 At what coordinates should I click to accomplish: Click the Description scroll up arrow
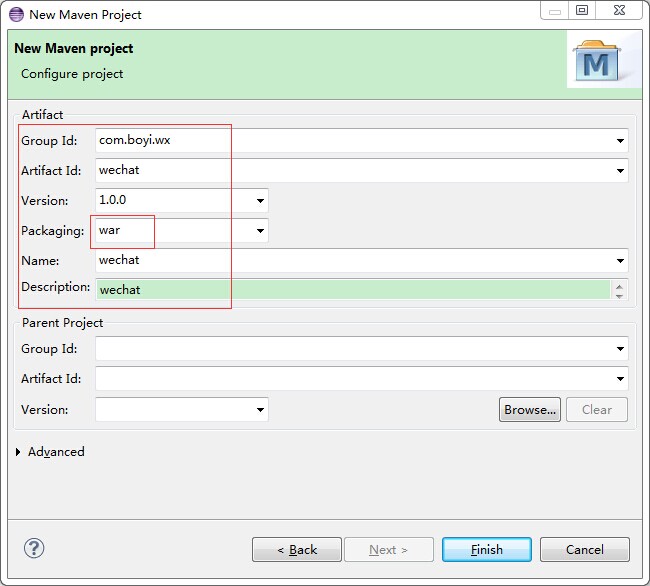tap(619, 286)
